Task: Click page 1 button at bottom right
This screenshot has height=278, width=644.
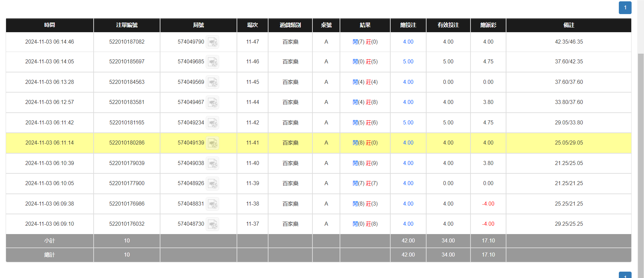Action: pyautogui.click(x=625, y=275)
